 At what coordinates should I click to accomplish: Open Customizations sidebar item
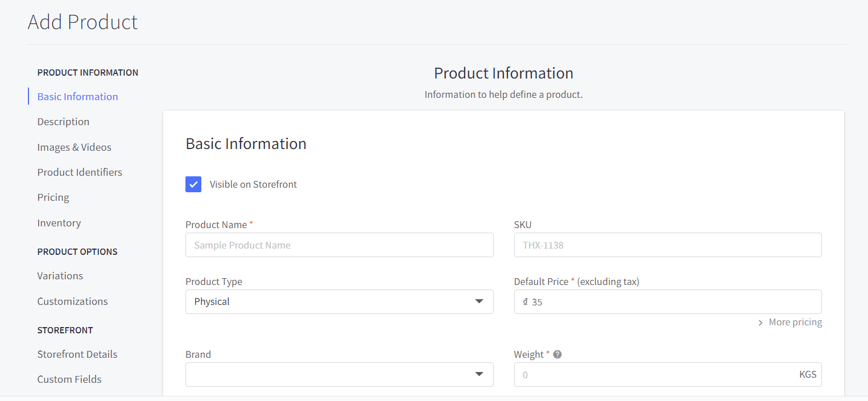[x=72, y=301]
